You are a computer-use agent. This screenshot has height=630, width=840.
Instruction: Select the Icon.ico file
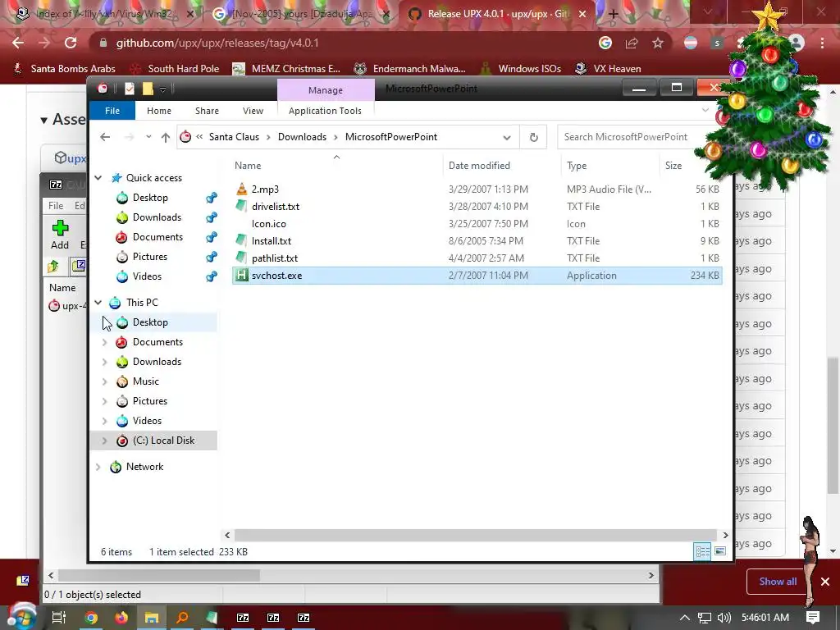coord(477,223)
